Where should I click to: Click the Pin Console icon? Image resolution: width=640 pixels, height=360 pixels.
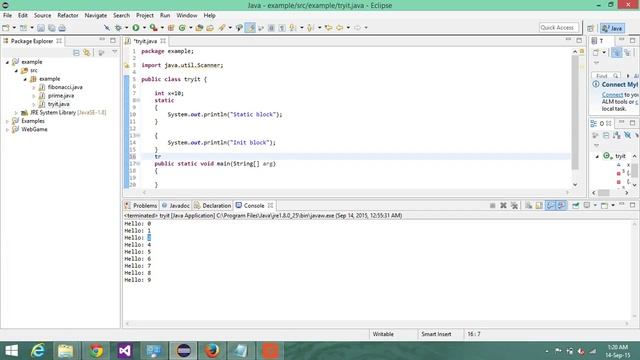(576, 205)
